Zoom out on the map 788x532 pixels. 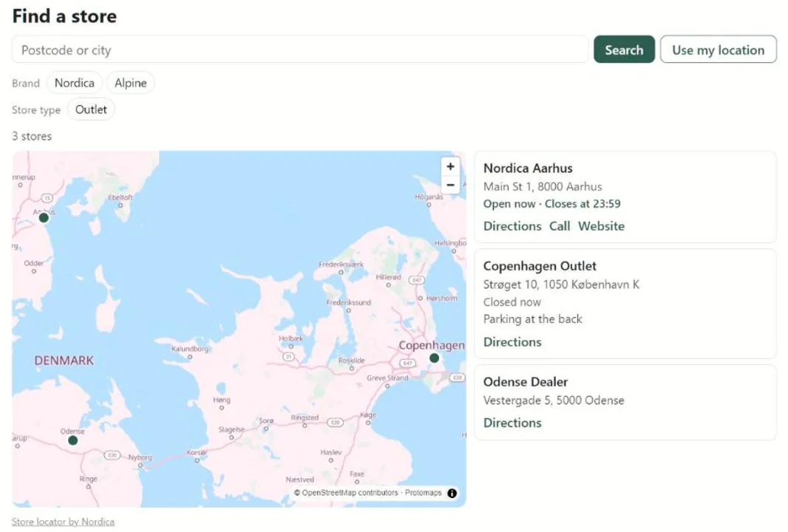click(x=449, y=185)
